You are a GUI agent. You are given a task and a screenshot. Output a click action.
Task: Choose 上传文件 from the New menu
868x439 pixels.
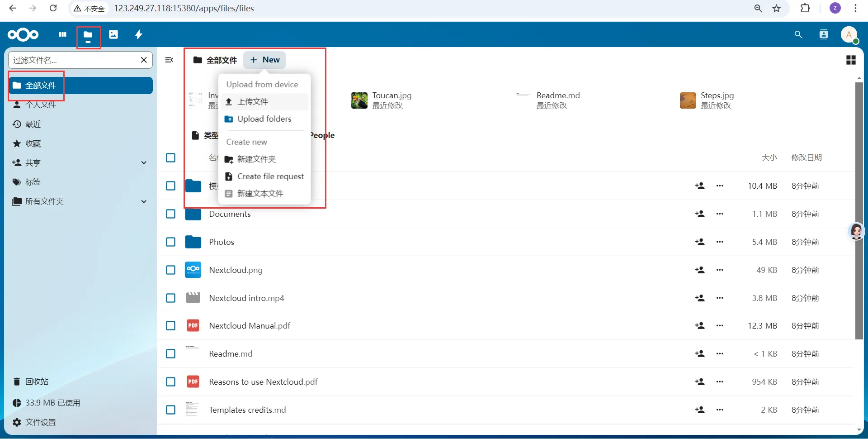(x=264, y=102)
